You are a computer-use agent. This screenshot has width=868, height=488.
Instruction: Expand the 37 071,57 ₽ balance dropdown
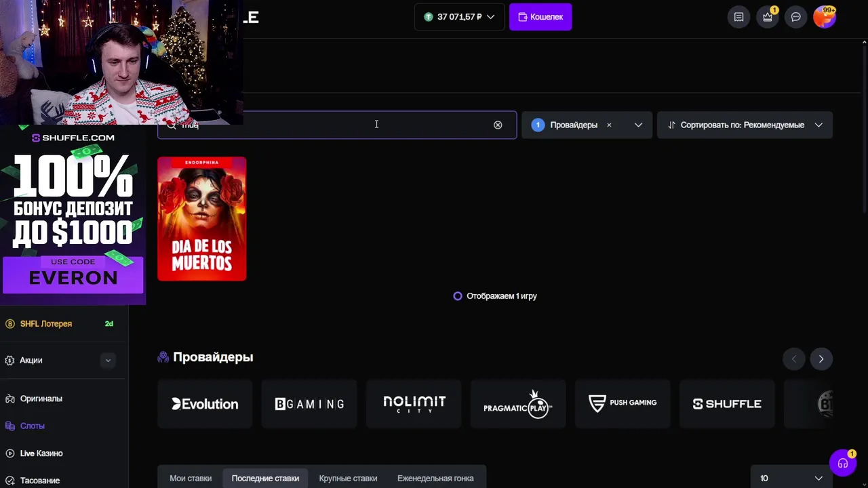point(459,17)
